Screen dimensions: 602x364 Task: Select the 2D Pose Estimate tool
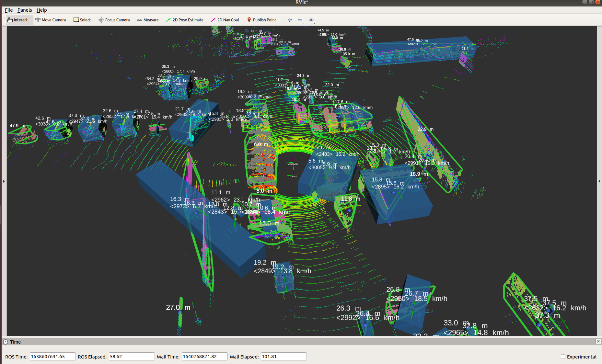tap(185, 20)
